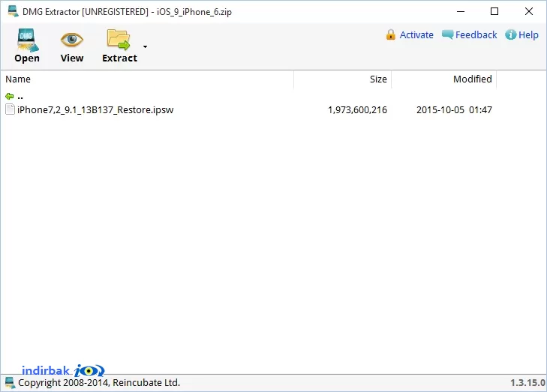Close the DMG Extractor window
The width and height of the screenshot is (547, 392).
click(529, 11)
